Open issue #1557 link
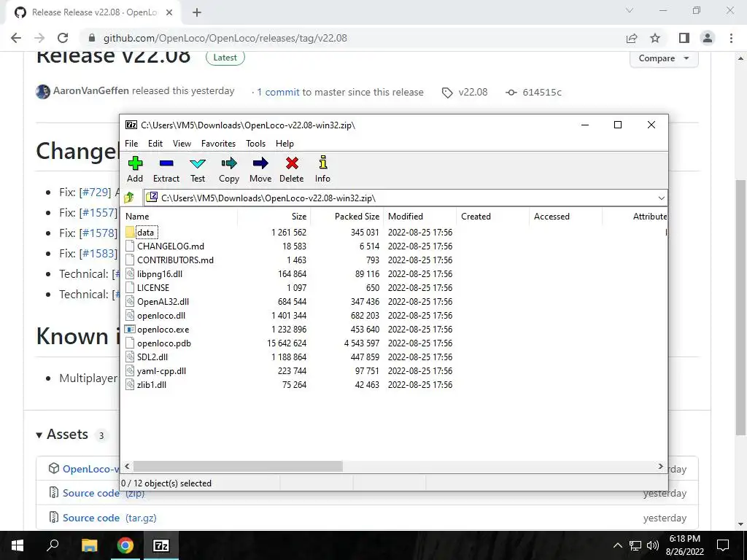747x560 pixels. 97,213
